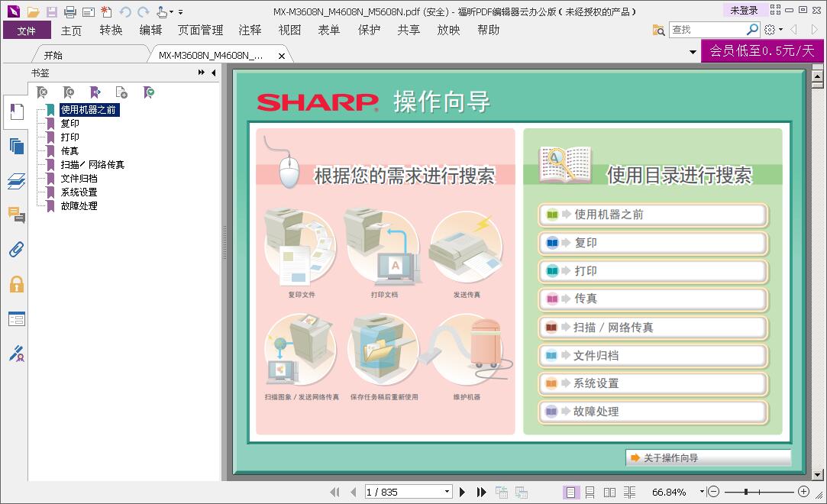Open the 帮助 ribbon tab
This screenshot has width=827, height=504.
point(489,30)
